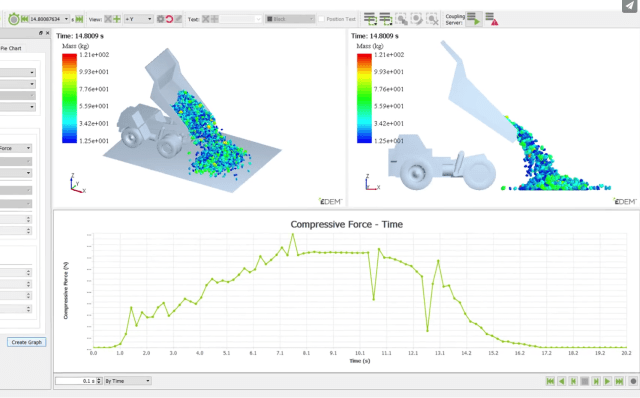Viewport: 640px width, 398px height.
Task: Open the first dropdown in the top group
Action: click(x=18, y=73)
